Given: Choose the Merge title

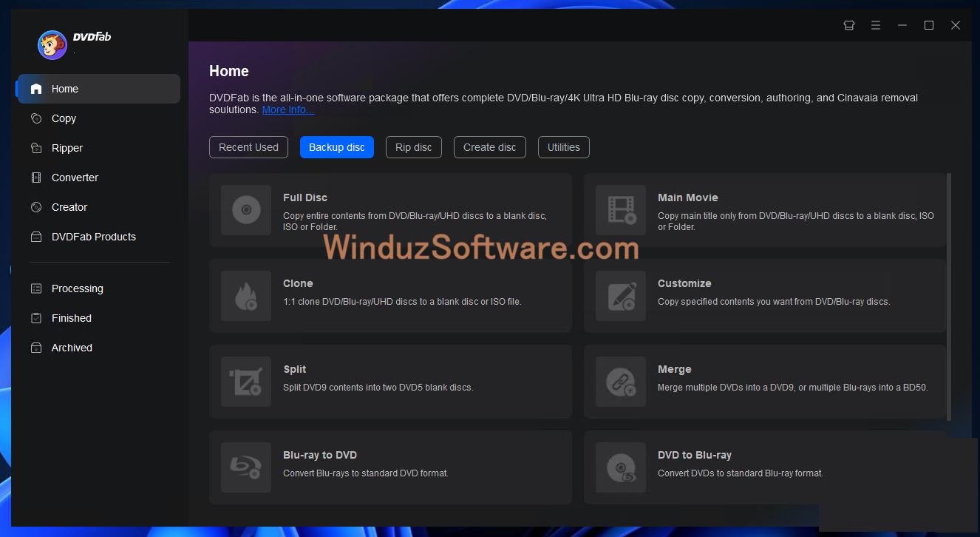Looking at the screenshot, I should (x=675, y=369).
